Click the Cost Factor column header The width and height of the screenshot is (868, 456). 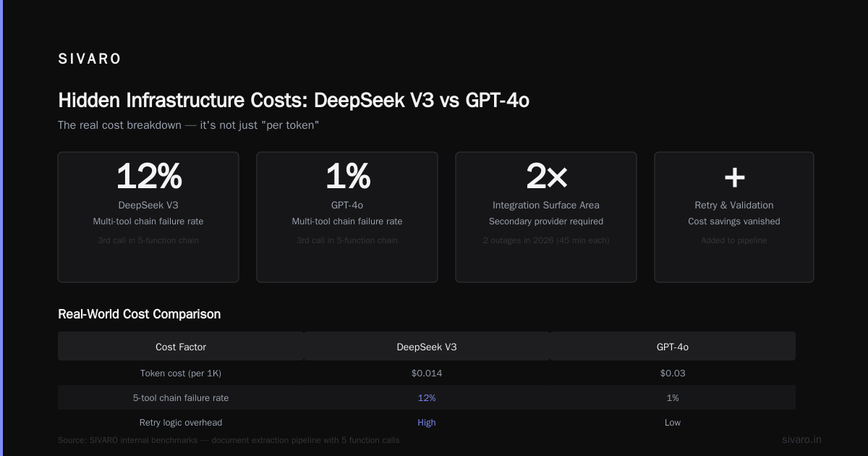(x=181, y=347)
